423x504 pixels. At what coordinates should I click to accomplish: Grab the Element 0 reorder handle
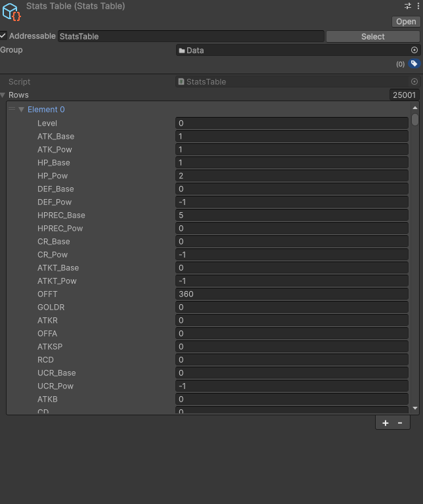point(12,109)
